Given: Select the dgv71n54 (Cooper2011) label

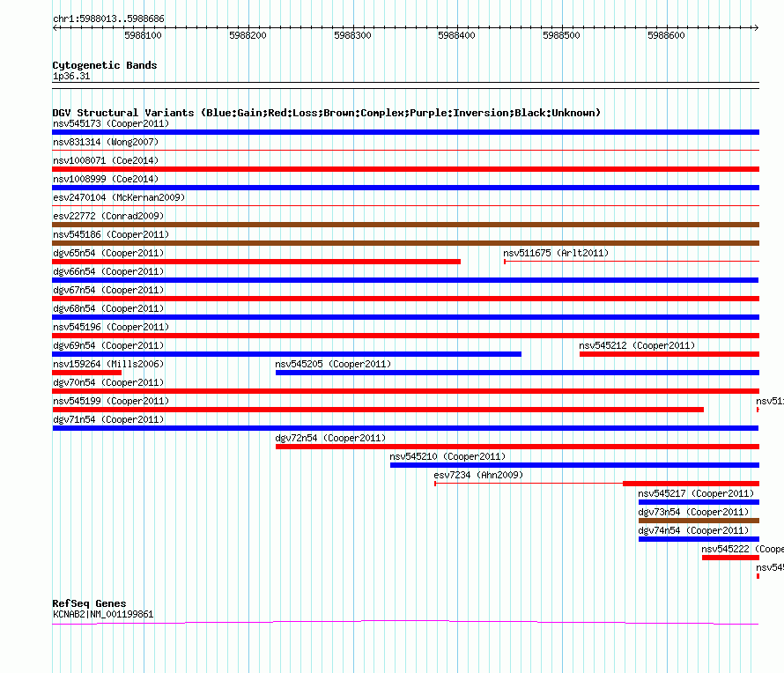Looking at the screenshot, I should click(x=108, y=419).
